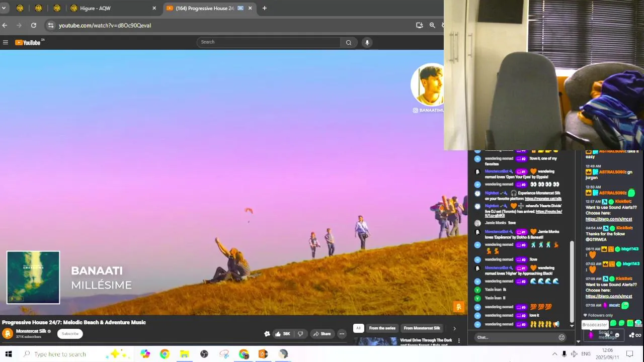The width and height of the screenshot is (644, 362).
Task: Open the Kick chat points infinity icon
Action: (638, 335)
